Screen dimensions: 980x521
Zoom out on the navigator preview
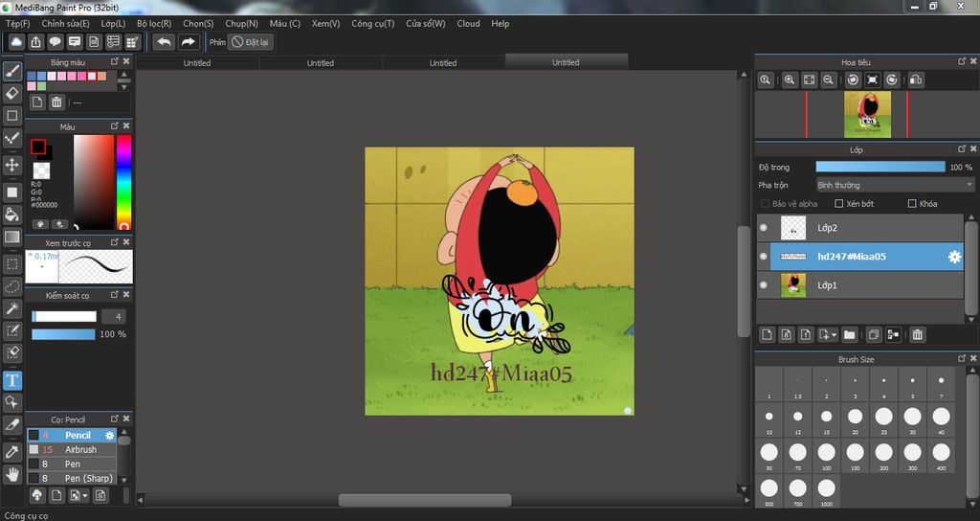pos(828,80)
